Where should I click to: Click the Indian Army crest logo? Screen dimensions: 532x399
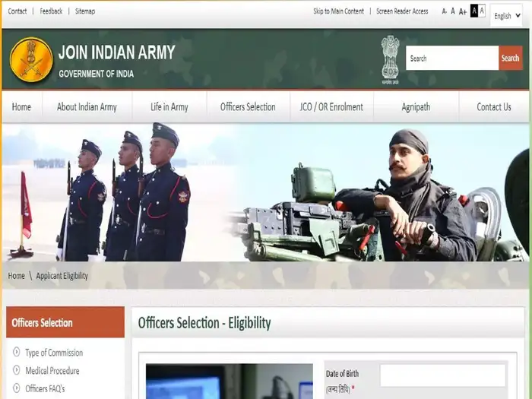31,60
